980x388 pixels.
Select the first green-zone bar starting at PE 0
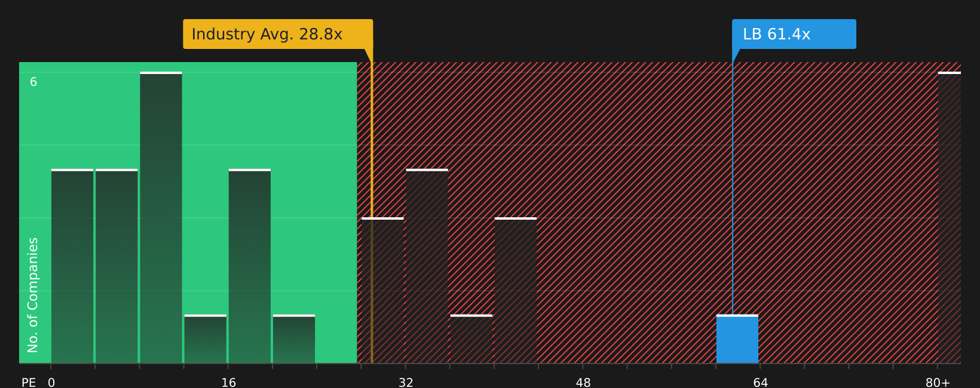pos(72,266)
